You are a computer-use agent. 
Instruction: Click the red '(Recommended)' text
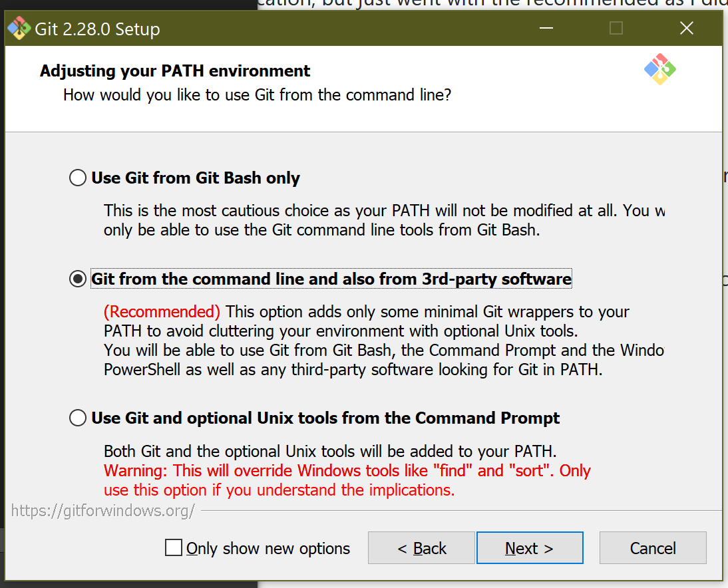click(x=162, y=311)
